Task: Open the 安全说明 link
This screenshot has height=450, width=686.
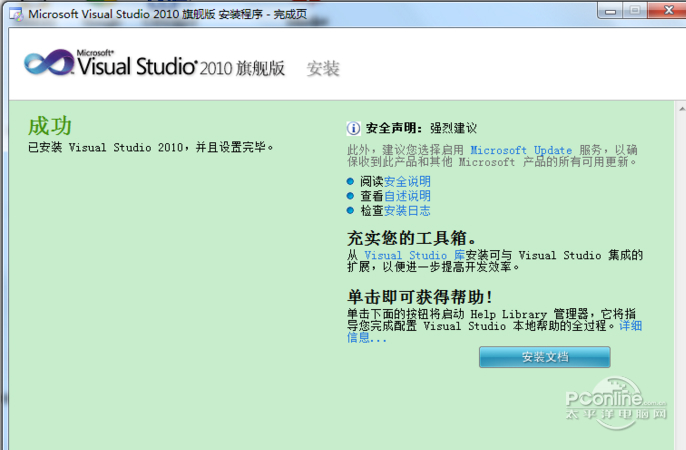Action: 407,181
